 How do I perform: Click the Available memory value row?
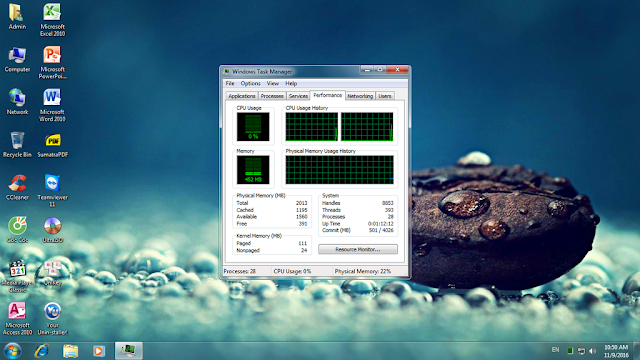[272, 217]
